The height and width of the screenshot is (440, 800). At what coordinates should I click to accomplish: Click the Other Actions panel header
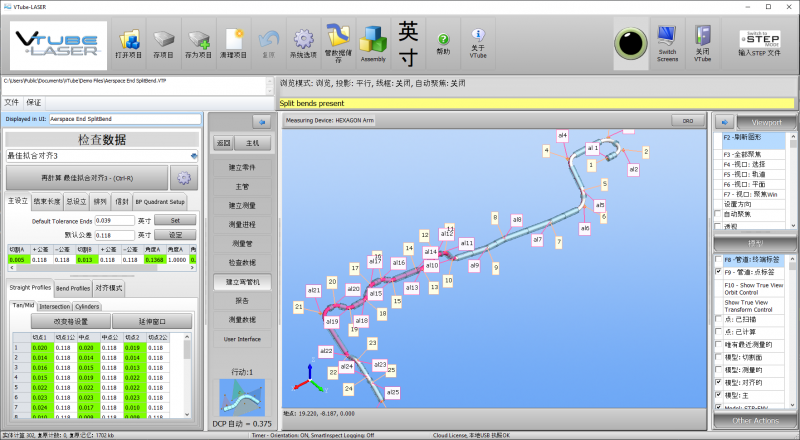[755, 421]
